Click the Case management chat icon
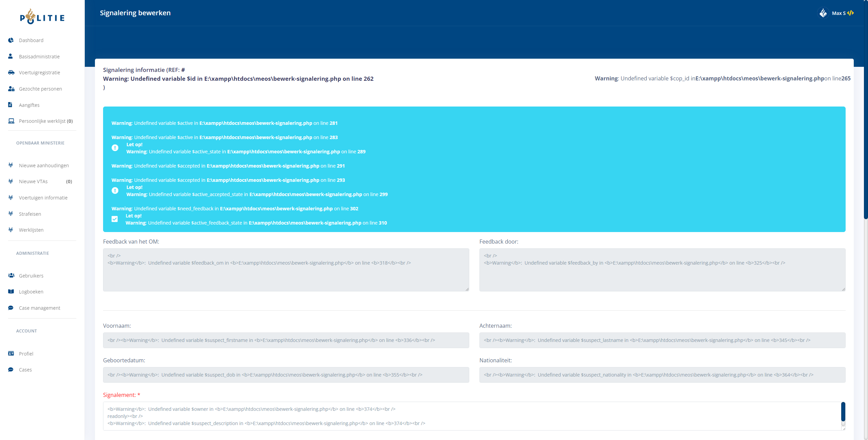 (x=11, y=308)
